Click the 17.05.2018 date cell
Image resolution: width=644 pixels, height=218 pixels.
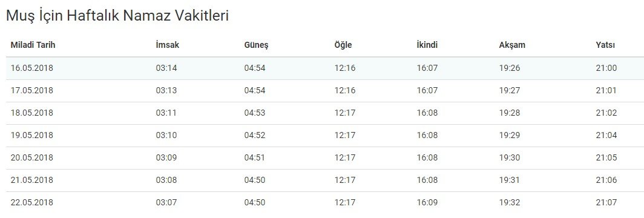32,90
